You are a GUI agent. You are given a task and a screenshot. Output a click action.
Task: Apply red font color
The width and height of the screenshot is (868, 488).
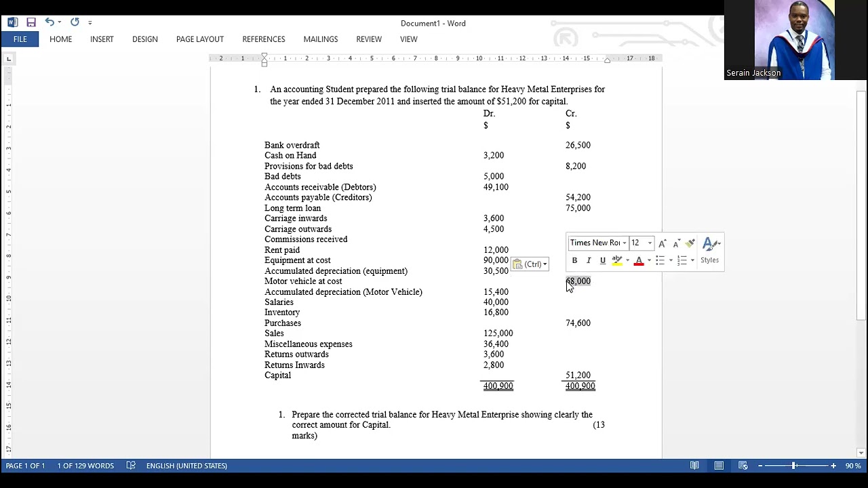point(638,260)
